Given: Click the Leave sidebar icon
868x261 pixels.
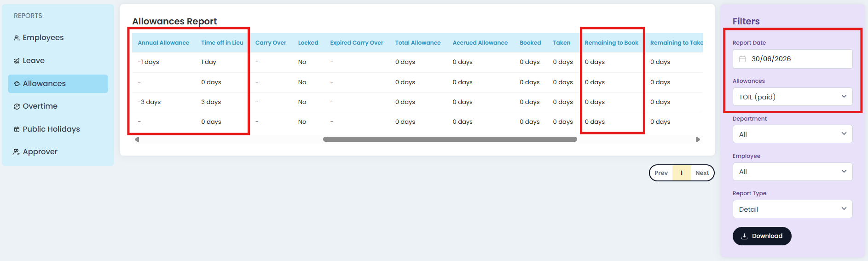Looking at the screenshot, I should 17,61.
